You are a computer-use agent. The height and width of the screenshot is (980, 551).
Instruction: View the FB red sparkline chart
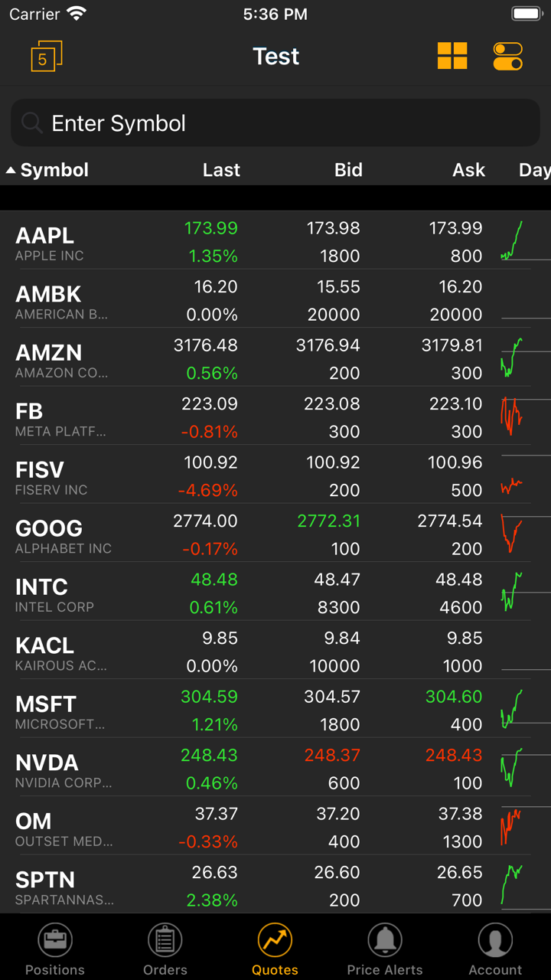tap(511, 416)
